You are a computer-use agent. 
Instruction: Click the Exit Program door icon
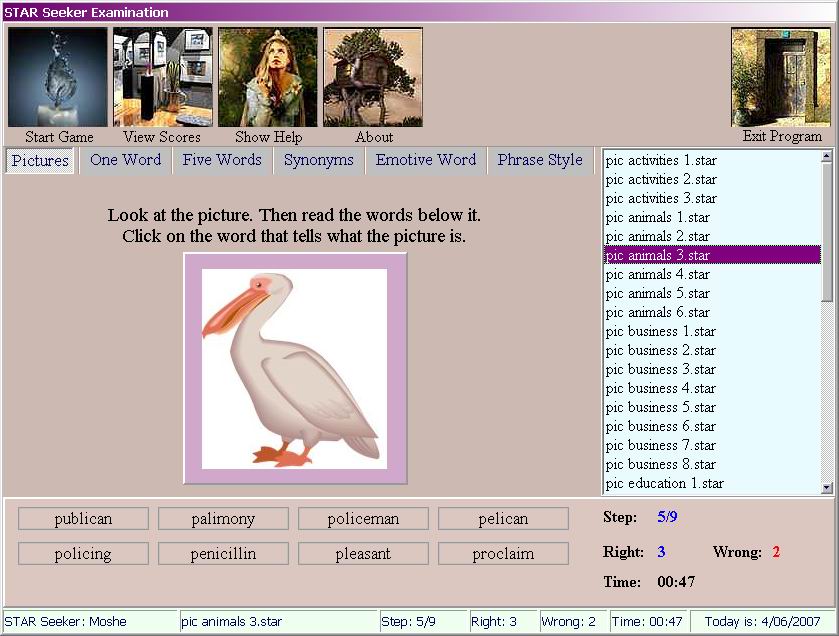click(x=781, y=77)
